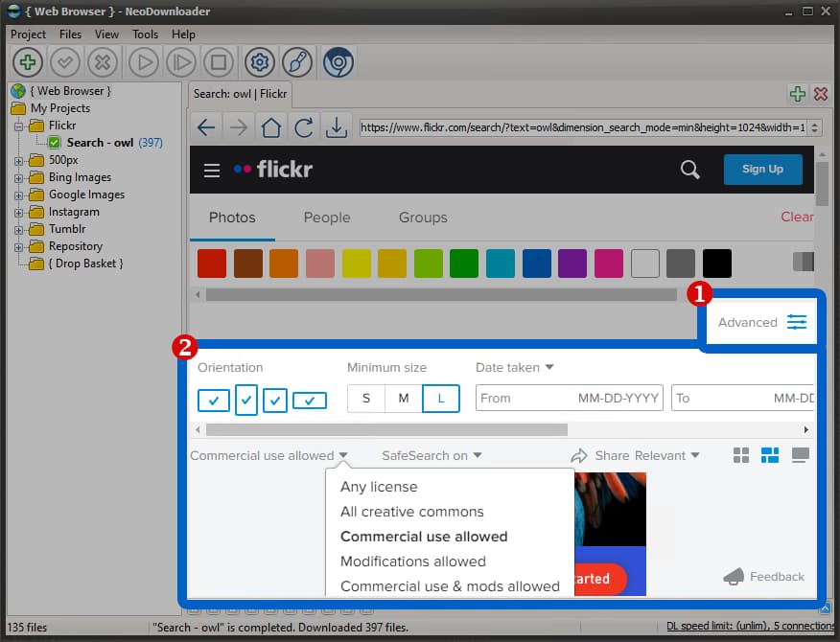Select the justified gallery view layout icon

[770, 455]
